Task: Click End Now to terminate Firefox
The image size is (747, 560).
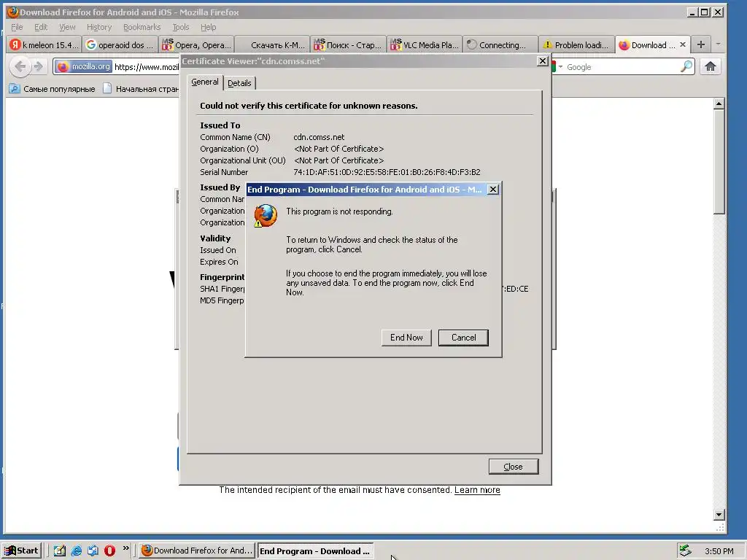Action: tap(406, 338)
